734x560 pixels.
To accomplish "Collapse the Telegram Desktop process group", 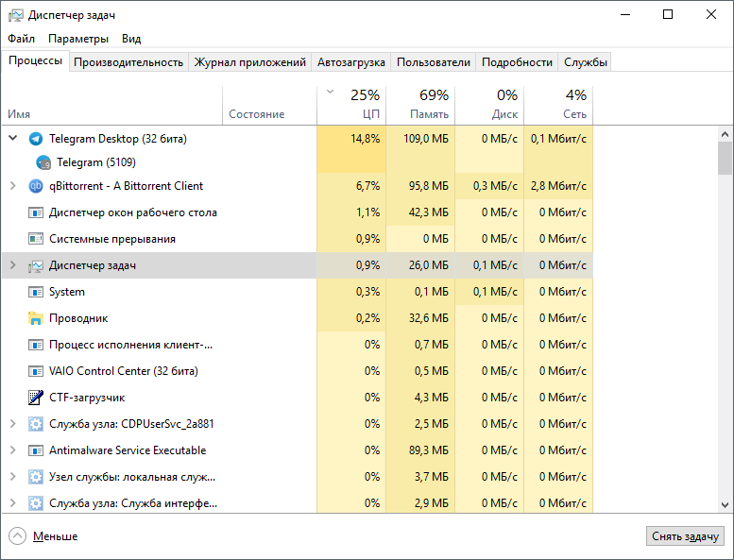I will 12,139.
